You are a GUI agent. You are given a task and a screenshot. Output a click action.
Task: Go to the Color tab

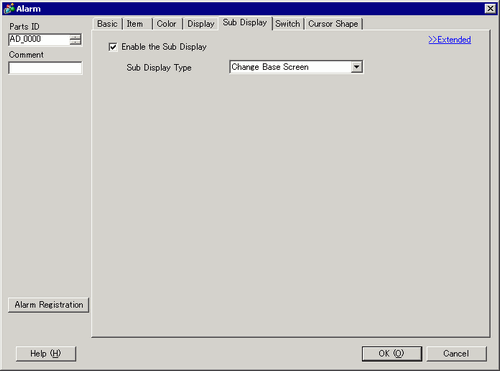pos(167,24)
